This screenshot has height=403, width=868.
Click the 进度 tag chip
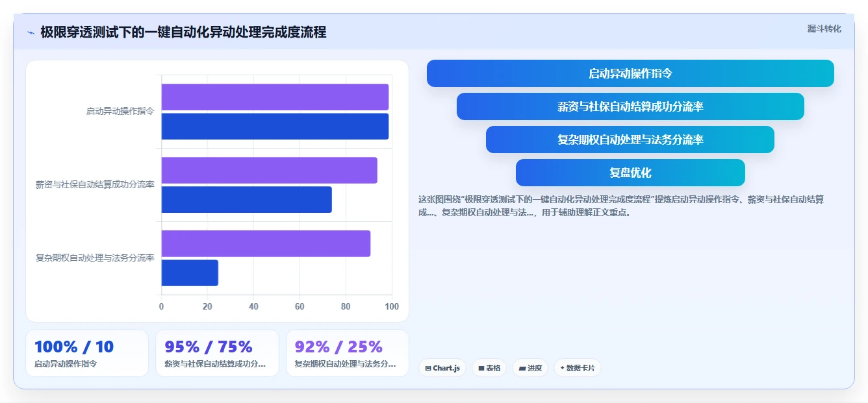(530, 368)
